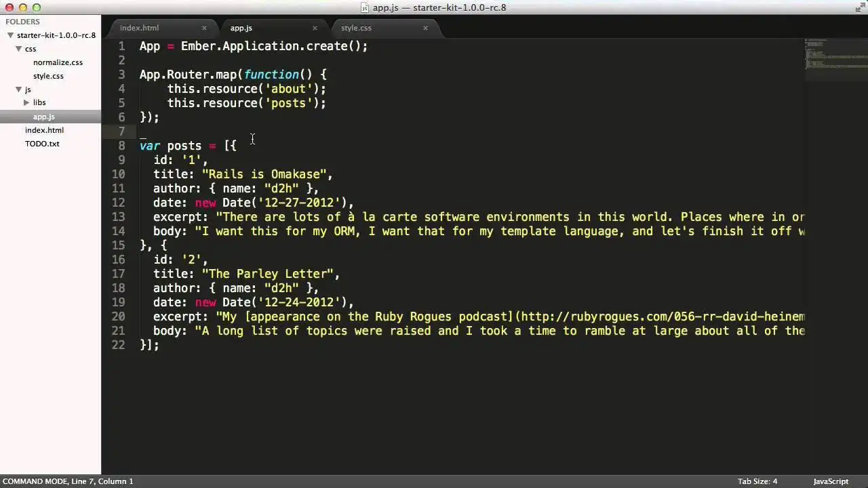Click line number 22 in the gutter
This screenshot has height=488, width=868.
pos(118,345)
